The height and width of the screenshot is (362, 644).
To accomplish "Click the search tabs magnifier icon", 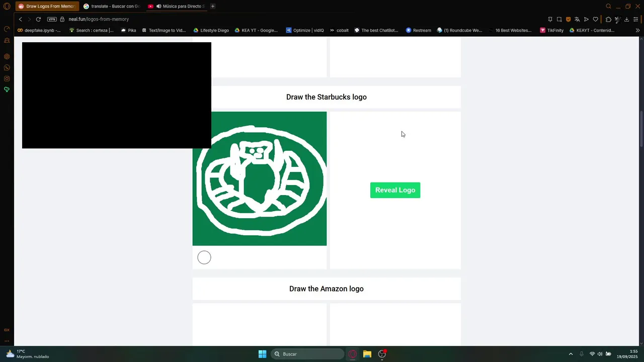I will (x=608, y=7).
